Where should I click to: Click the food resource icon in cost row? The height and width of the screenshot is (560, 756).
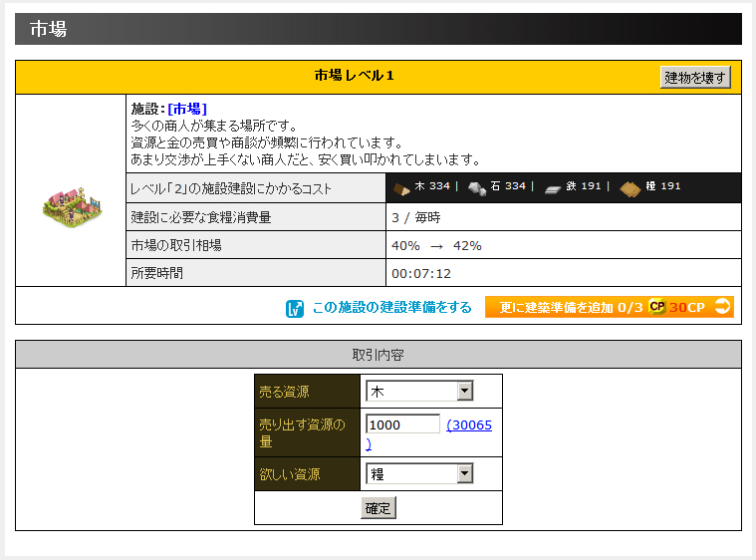[x=630, y=188]
